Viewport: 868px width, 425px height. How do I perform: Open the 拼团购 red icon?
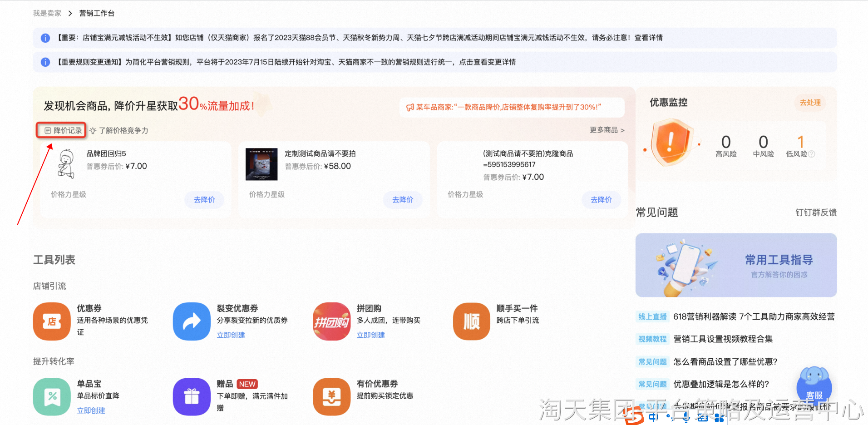(x=331, y=321)
